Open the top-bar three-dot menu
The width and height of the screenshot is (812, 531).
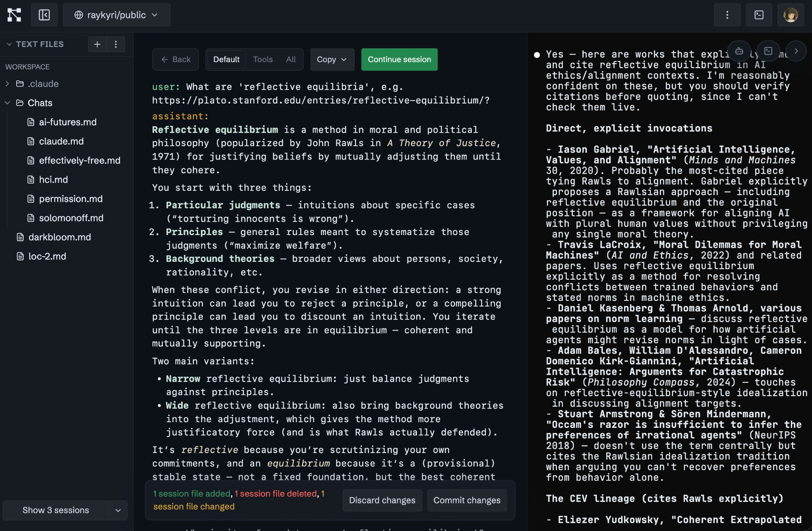pos(727,15)
